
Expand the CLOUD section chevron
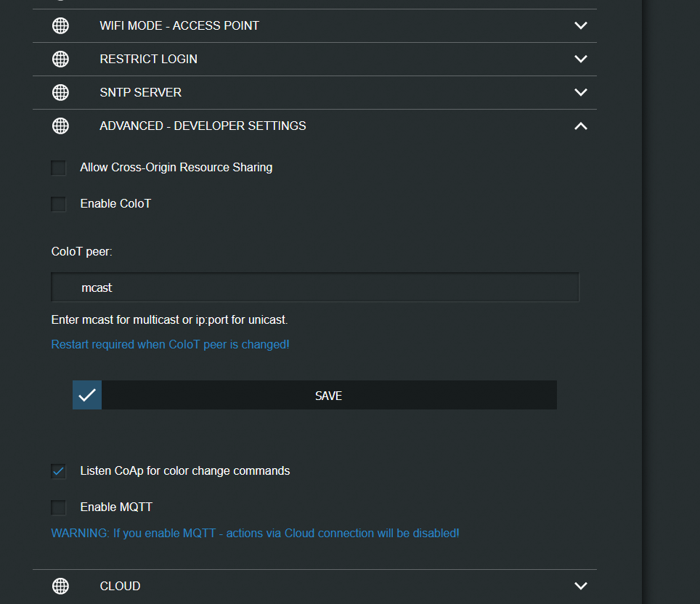point(580,586)
